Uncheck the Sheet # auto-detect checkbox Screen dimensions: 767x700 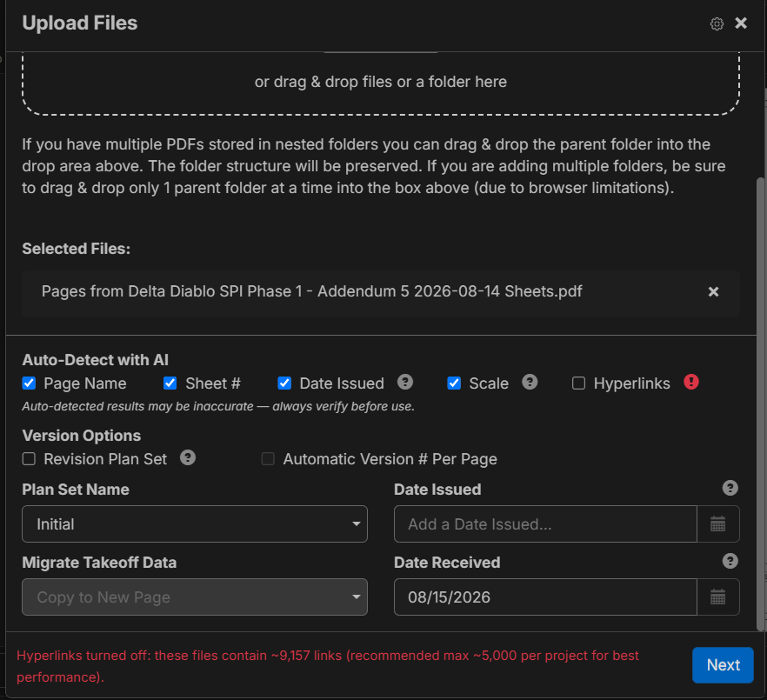pyautogui.click(x=170, y=383)
